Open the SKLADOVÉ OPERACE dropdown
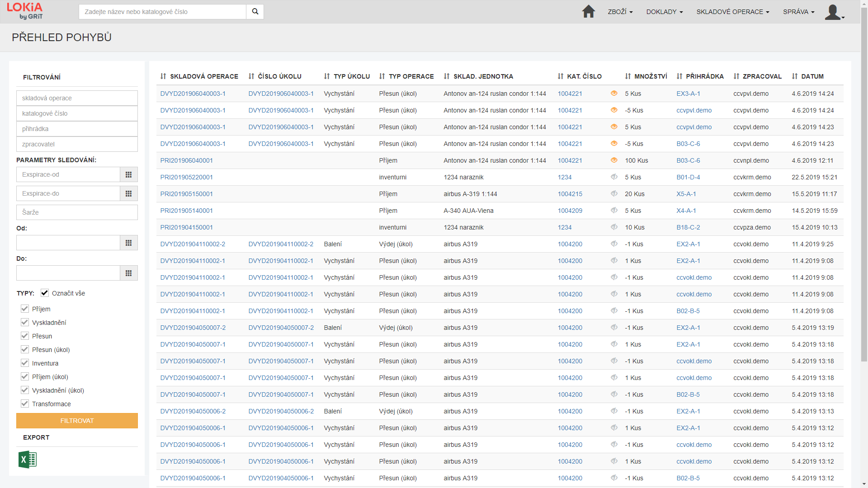The image size is (868, 488). coord(732,12)
